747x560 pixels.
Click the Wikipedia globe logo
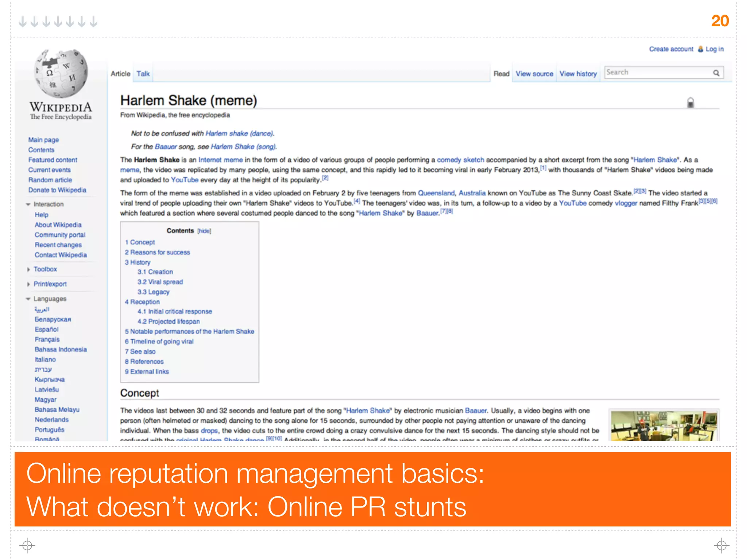coord(61,73)
